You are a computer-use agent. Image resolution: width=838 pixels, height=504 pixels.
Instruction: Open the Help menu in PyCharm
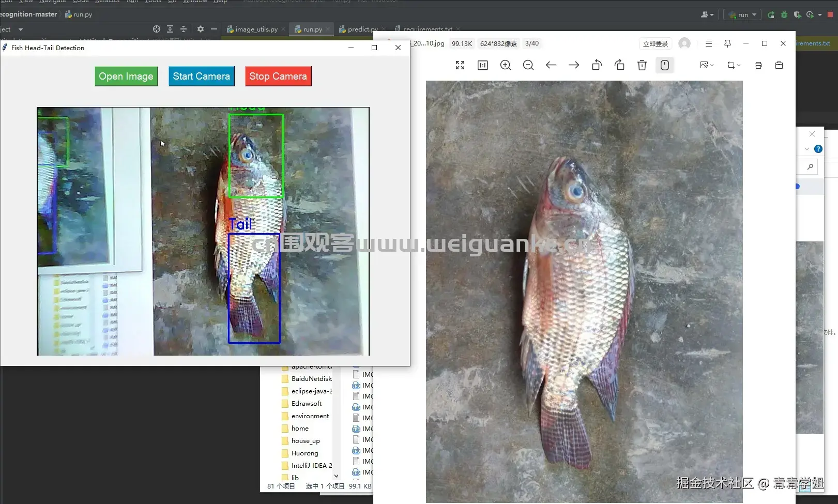pyautogui.click(x=220, y=2)
